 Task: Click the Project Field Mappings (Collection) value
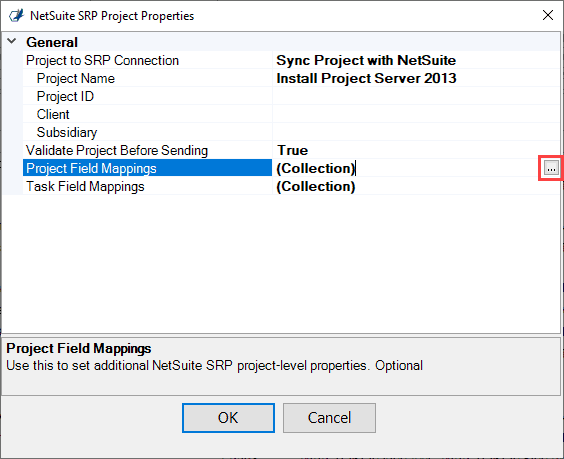(316, 168)
